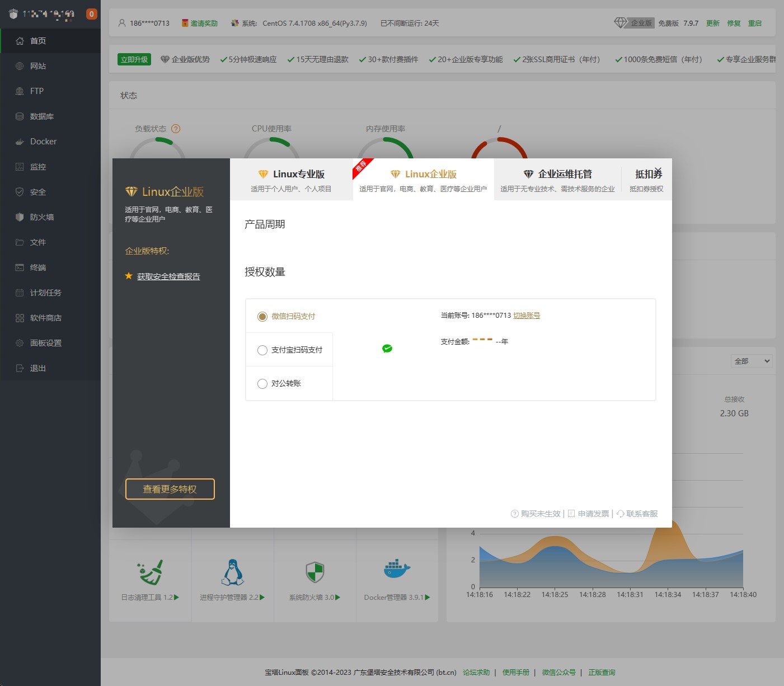Image resolution: width=784 pixels, height=686 pixels.
Task: Click the 正版查询 footer link
Action: (x=602, y=673)
